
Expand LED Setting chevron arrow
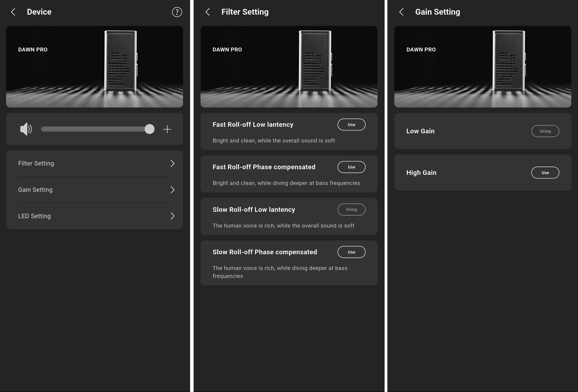coord(173,216)
